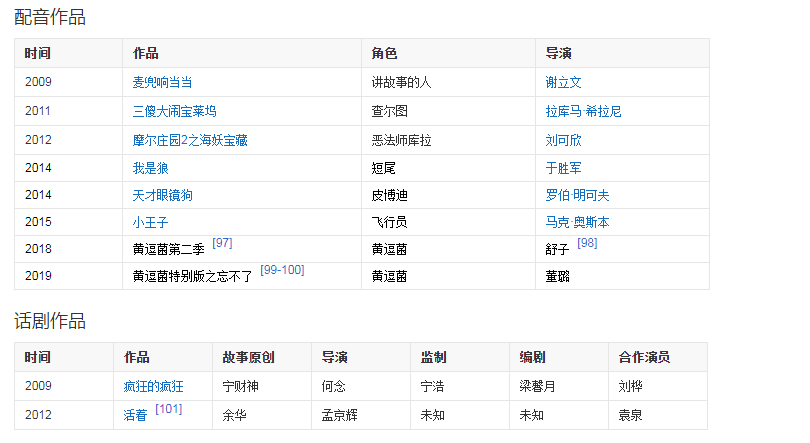Open director 谢立文 page
This screenshot has height=443, width=810.
(563, 83)
